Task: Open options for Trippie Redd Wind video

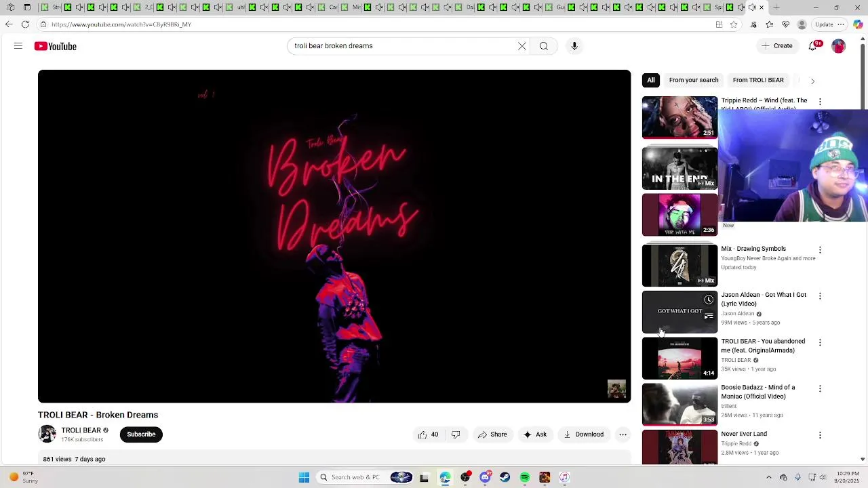Action: pyautogui.click(x=820, y=102)
